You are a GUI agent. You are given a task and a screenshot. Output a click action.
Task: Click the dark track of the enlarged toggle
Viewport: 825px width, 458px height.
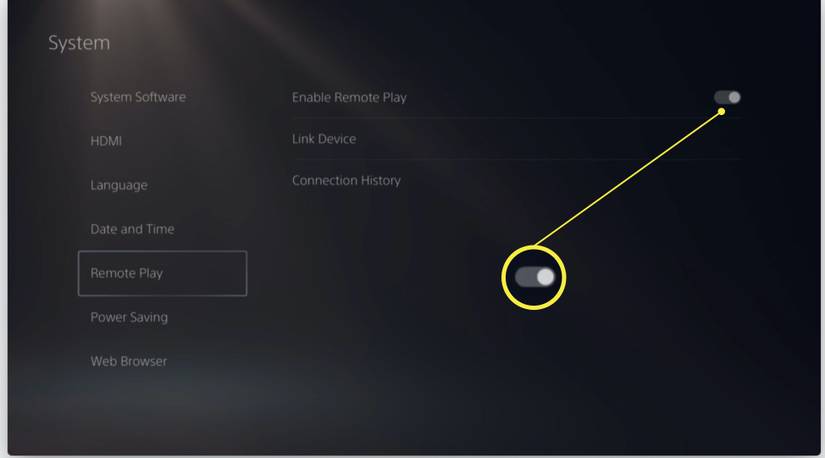tap(524, 277)
